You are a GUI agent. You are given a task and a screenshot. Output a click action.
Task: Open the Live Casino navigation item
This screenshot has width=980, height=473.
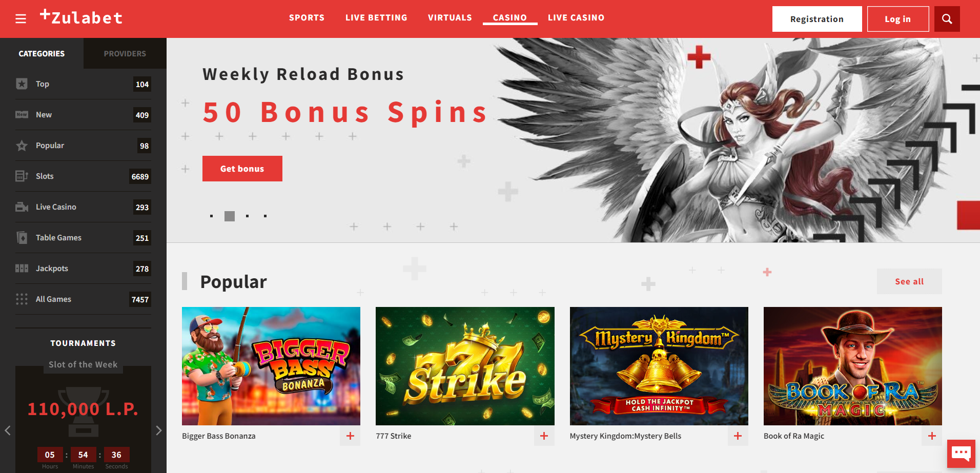pyautogui.click(x=576, y=17)
